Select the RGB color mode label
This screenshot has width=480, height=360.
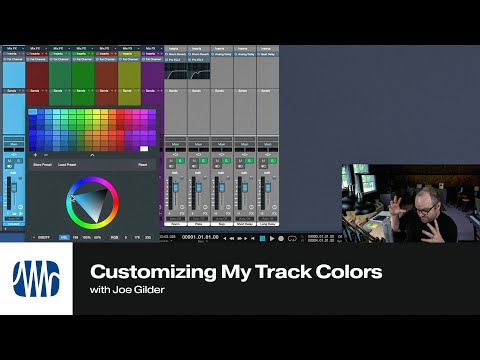click(114, 237)
